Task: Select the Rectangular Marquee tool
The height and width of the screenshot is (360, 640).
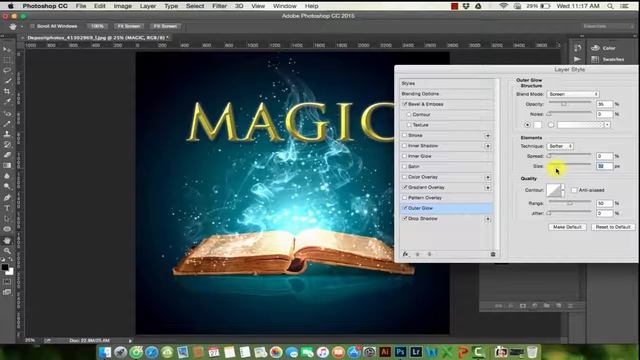Action: [x=7, y=60]
